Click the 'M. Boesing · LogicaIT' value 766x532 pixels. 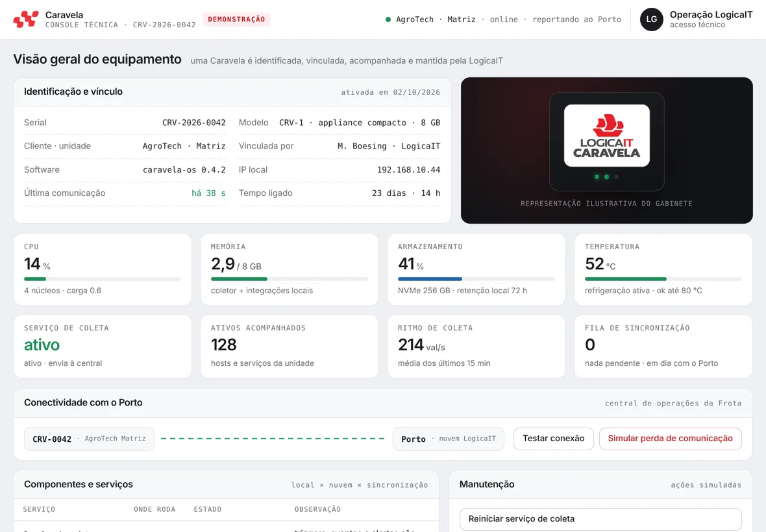coord(389,146)
